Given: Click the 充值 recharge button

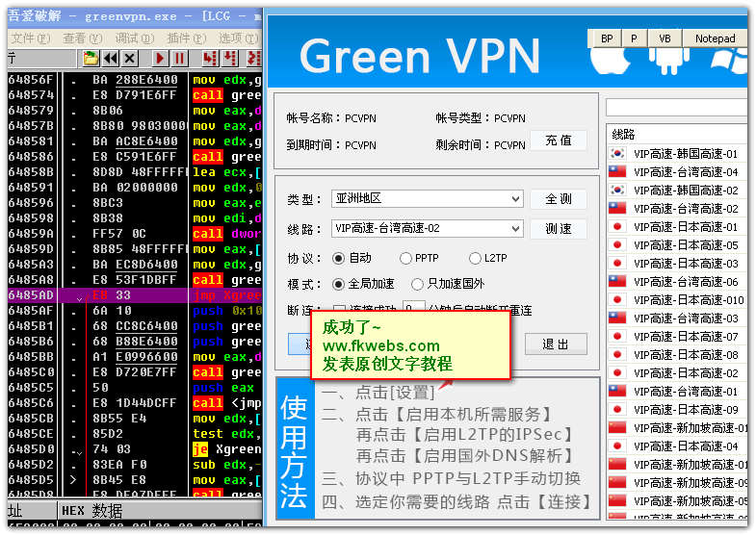Looking at the screenshot, I should [559, 140].
